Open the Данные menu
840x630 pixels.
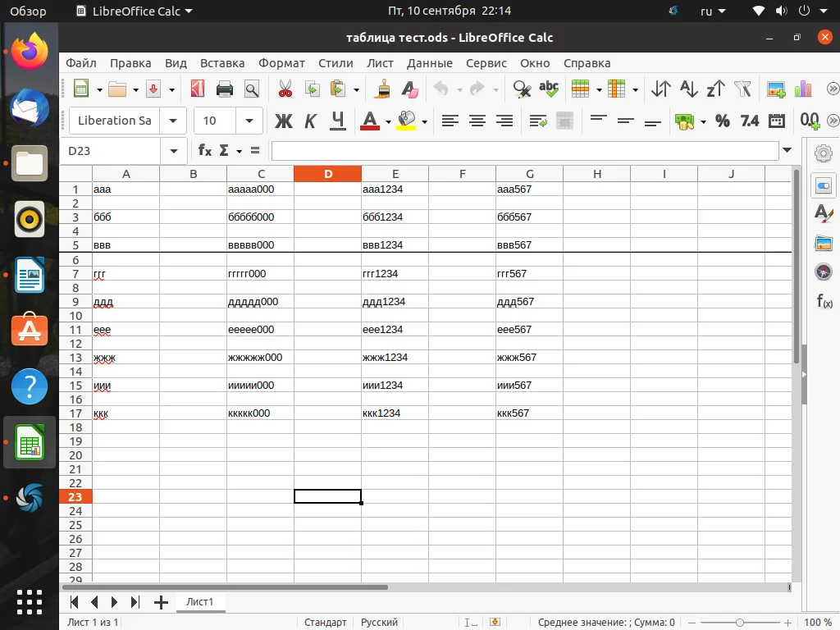429,63
